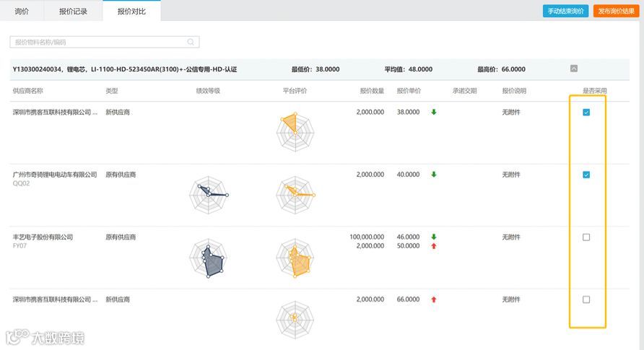Click green down arrow beside 38.0000

434,112
